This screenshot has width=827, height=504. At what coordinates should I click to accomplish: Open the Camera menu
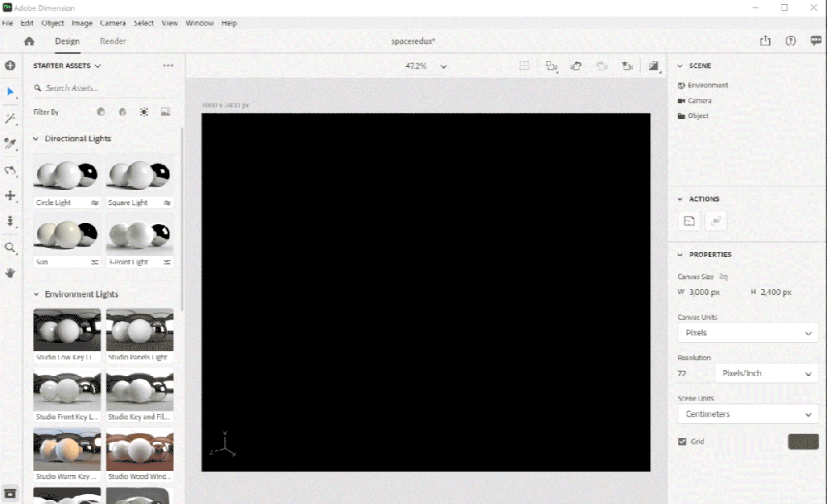[113, 23]
